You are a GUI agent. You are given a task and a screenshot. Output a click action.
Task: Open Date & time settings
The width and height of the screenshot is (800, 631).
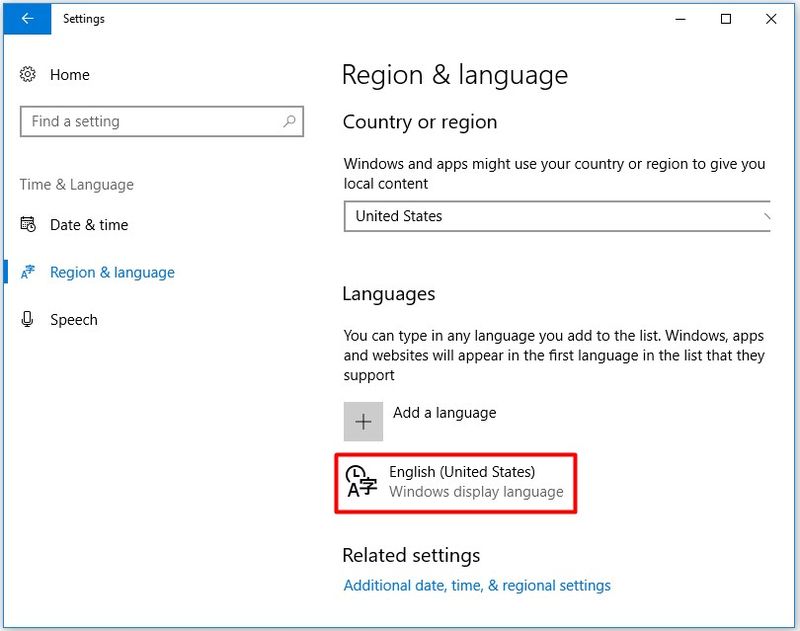tap(89, 225)
